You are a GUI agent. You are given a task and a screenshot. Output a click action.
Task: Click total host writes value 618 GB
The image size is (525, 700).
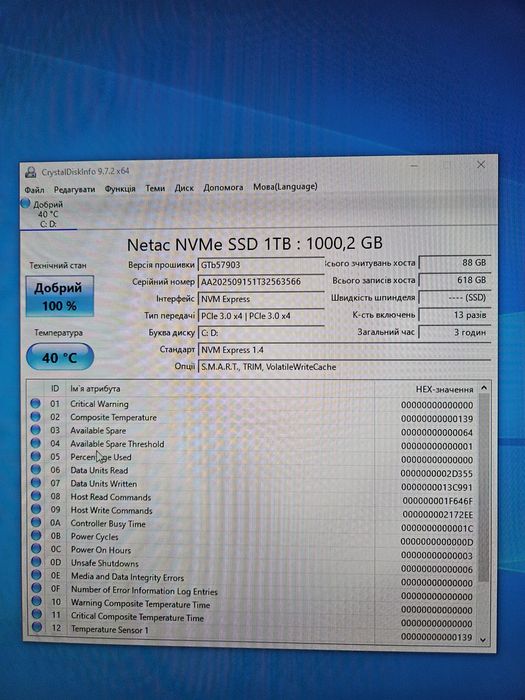[x=454, y=280]
